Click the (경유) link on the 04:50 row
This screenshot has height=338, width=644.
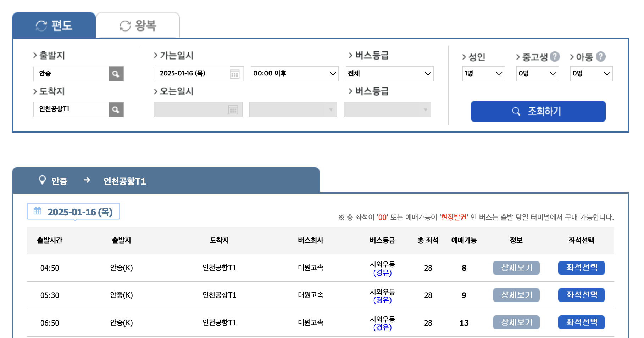[383, 273]
